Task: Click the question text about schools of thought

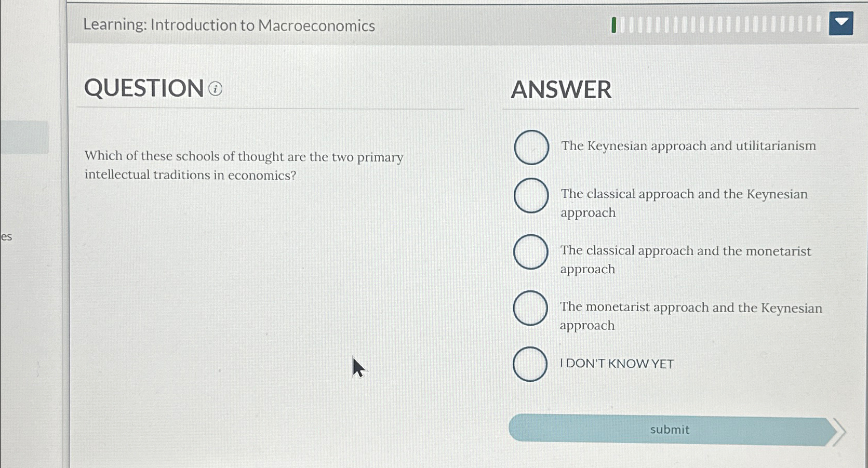Action: point(244,165)
